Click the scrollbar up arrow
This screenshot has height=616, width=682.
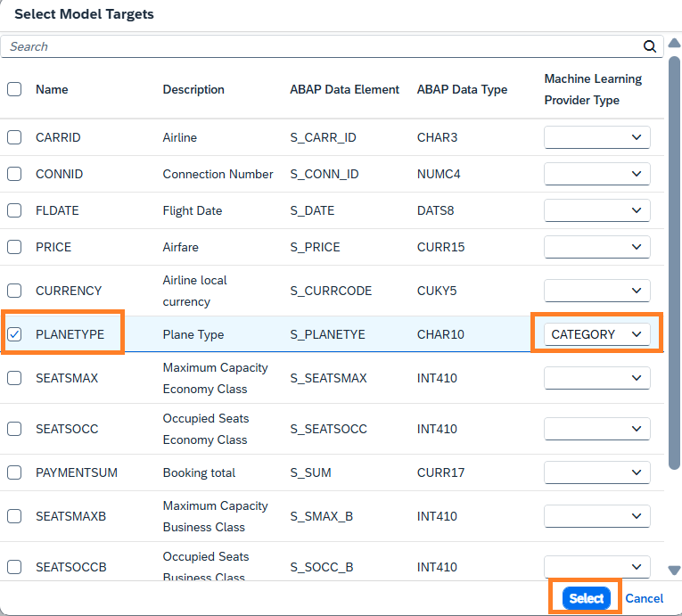674,43
